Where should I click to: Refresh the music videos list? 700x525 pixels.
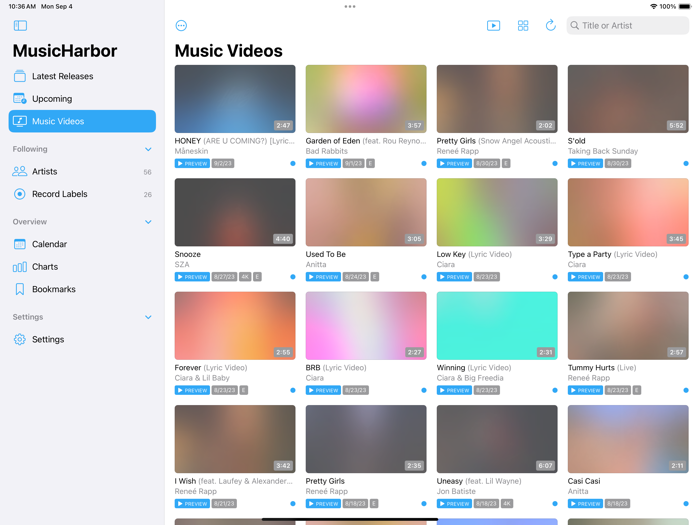[550, 25]
